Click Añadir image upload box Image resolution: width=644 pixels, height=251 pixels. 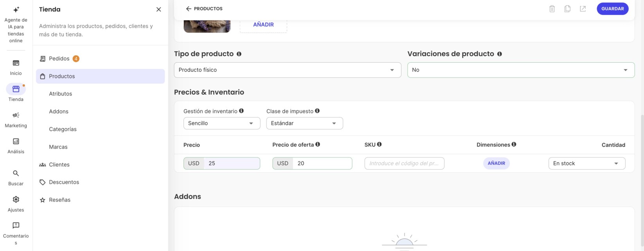coord(263,25)
